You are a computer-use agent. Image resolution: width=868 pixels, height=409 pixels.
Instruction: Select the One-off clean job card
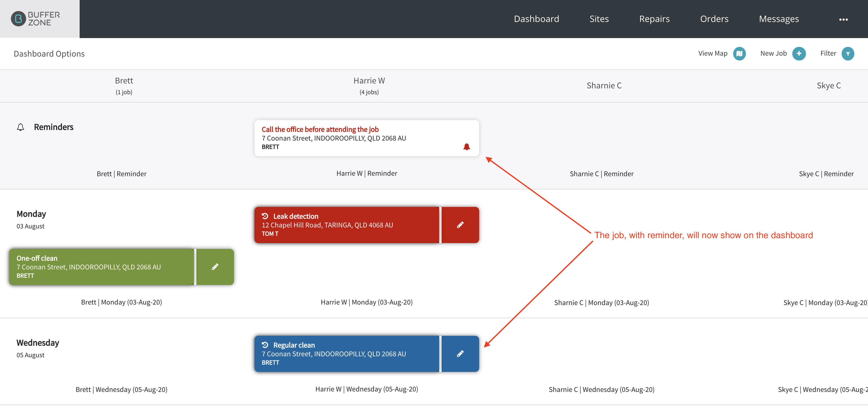pyautogui.click(x=101, y=267)
